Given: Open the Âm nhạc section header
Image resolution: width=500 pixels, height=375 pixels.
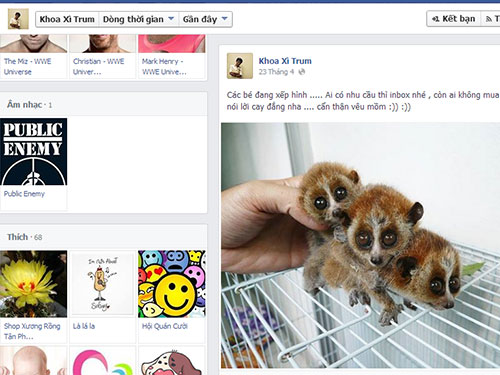Looking at the screenshot, I should coord(25,105).
